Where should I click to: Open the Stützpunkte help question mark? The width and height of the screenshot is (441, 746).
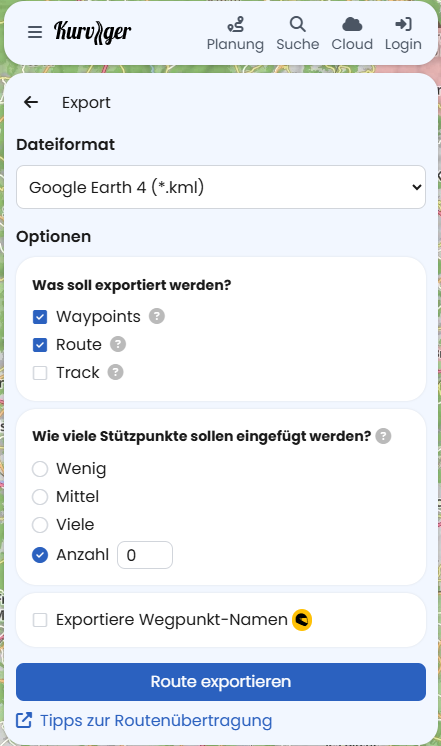point(383,436)
